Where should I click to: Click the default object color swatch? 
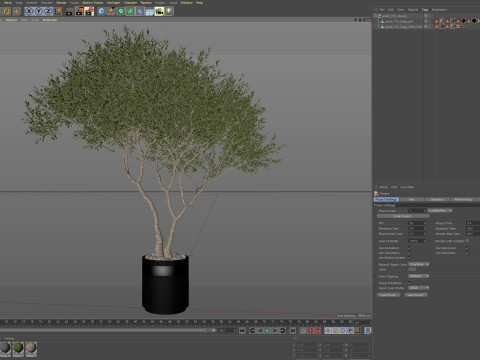[x=412, y=269]
